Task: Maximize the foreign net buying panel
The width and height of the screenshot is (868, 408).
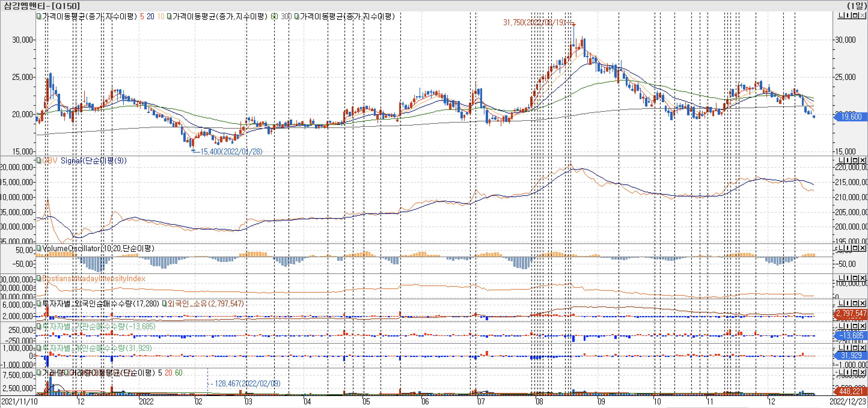Action: [x=856, y=303]
